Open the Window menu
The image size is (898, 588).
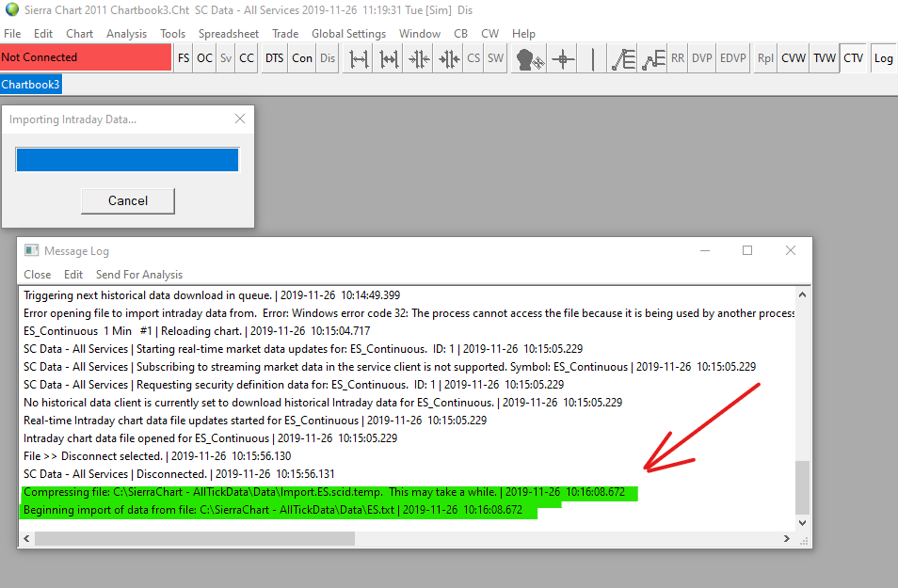point(420,34)
